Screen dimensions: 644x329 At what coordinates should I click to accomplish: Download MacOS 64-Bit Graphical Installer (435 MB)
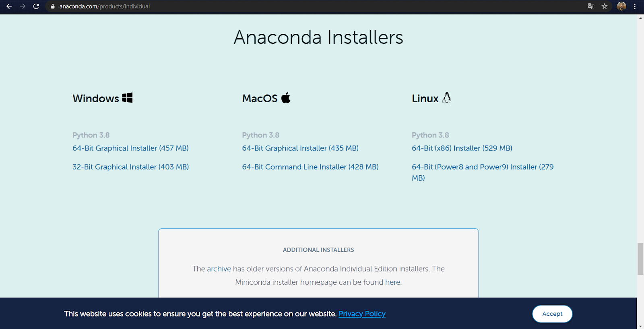300,148
